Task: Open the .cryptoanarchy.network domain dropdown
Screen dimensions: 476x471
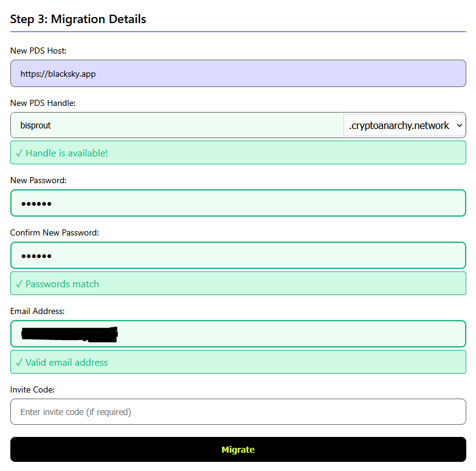Action: (404, 125)
